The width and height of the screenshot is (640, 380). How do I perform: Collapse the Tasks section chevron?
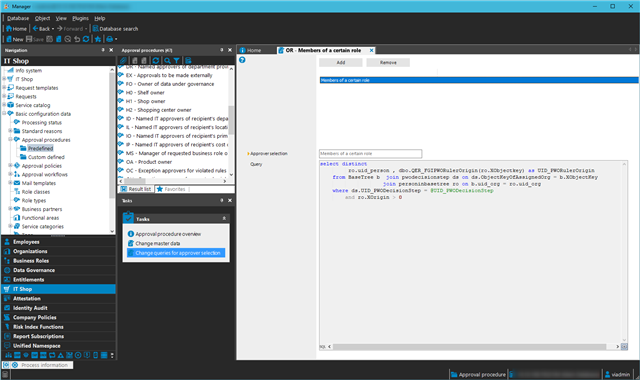click(x=224, y=218)
